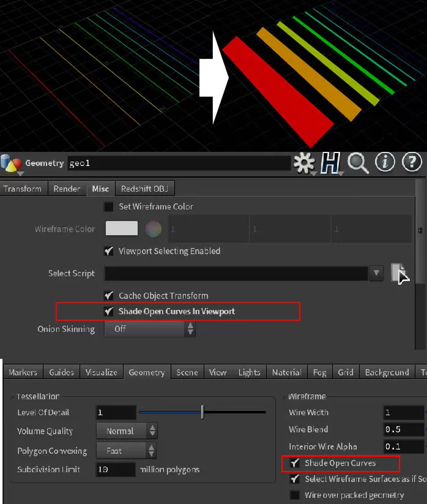This screenshot has width=427, height=504.
Task: Click the magnifier search parameters icon
Action: coord(358,163)
